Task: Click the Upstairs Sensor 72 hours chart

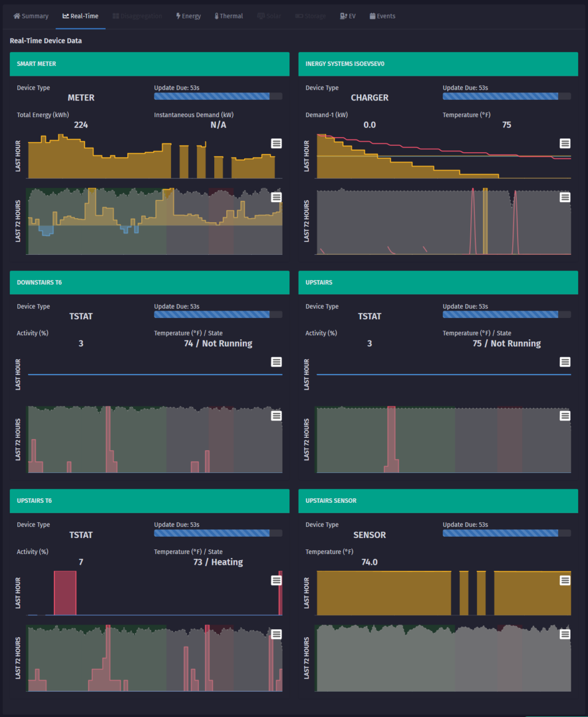Action: click(x=444, y=658)
